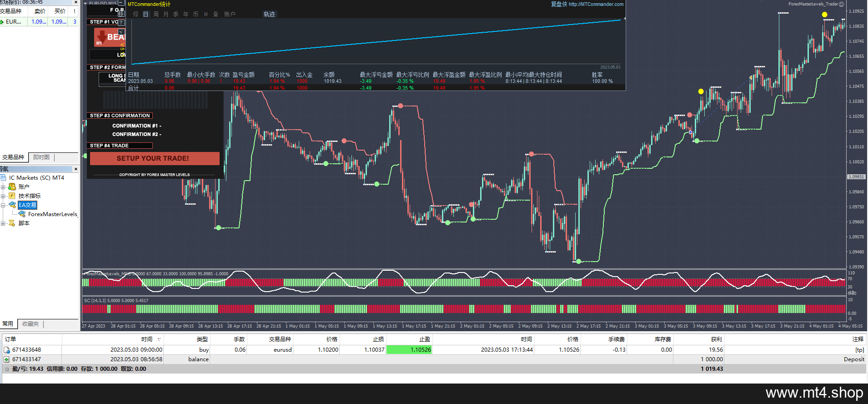Click the ForexMasterLevels EA icon in navigator tree
Image resolution: width=868 pixels, height=404 pixels.
[22, 214]
